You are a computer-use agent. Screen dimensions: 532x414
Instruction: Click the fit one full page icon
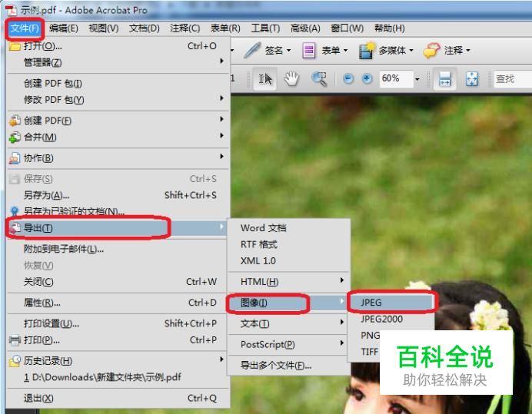click(471, 79)
